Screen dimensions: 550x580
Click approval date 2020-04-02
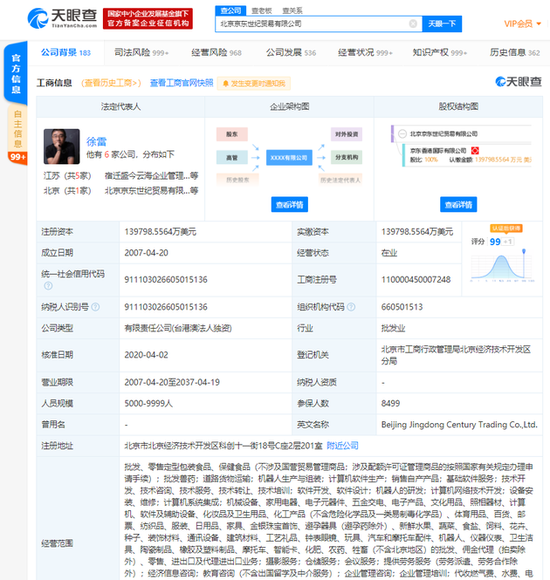146,355
